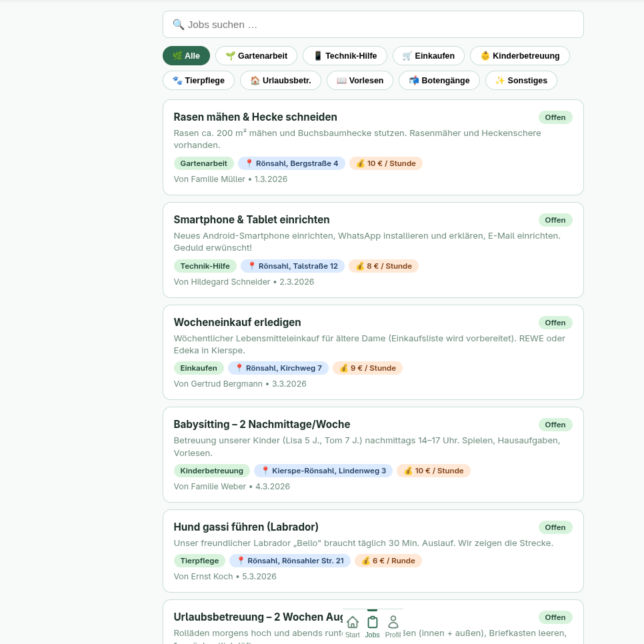
Task: Click the location pin on Kierspe-Rönsahl, Lindenweg 3
Action: pyautogui.click(x=265, y=471)
